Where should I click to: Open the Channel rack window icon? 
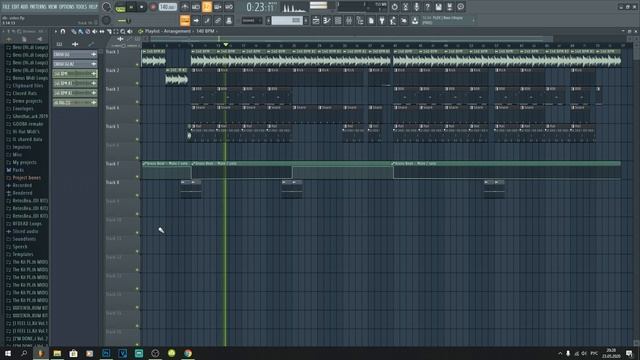338,20
